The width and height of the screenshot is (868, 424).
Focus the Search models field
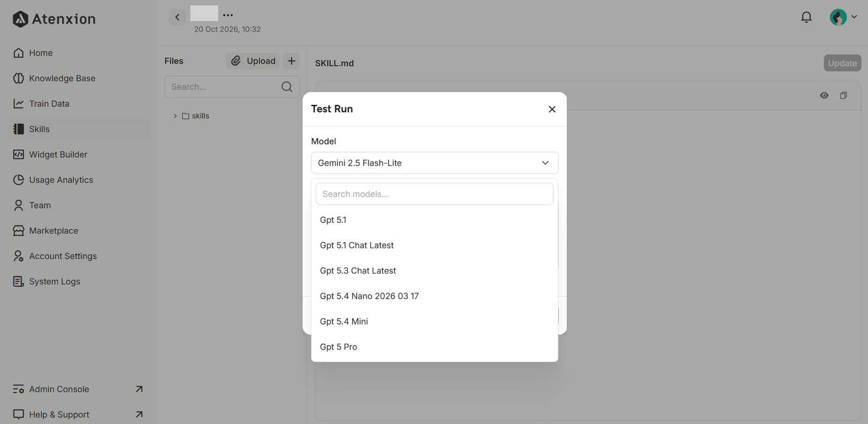click(x=435, y=194)
